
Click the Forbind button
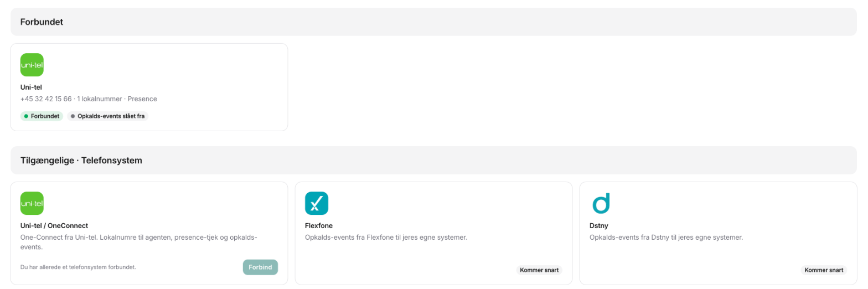(260, 267)
